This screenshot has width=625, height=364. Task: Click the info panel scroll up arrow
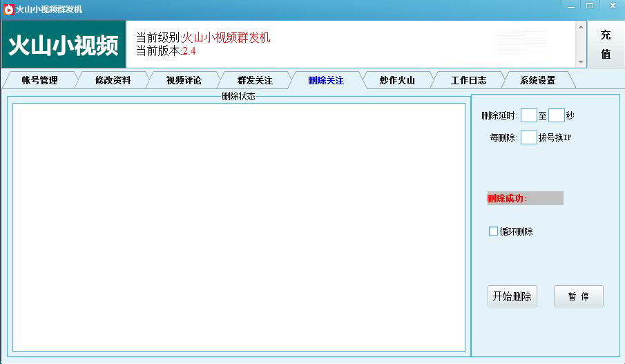(581, 27)
